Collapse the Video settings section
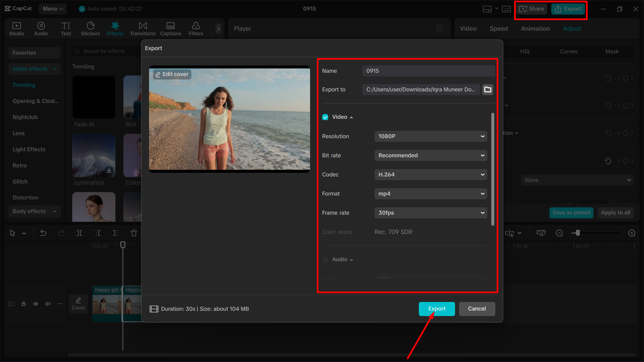Viewport: 644px width, 362px height. pyautogui.click(x=351, y=117)
